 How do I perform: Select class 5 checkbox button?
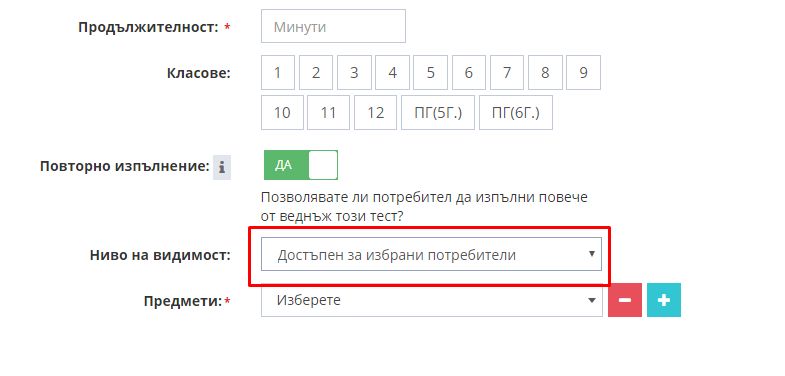[431, 73]
